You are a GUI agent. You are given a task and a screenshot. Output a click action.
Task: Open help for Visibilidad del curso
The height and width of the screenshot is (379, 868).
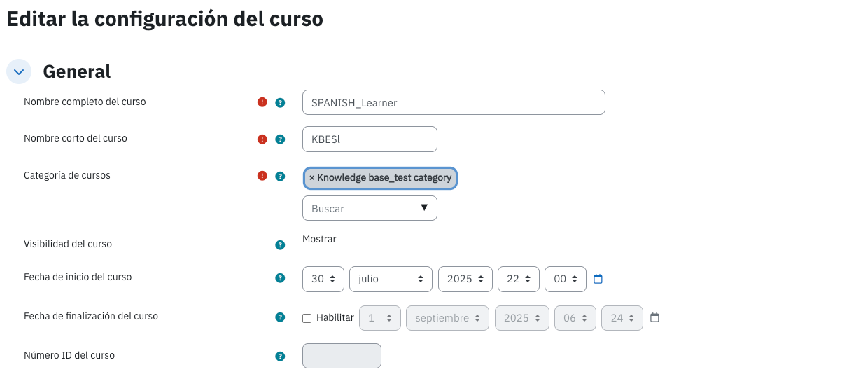(280, 244)
